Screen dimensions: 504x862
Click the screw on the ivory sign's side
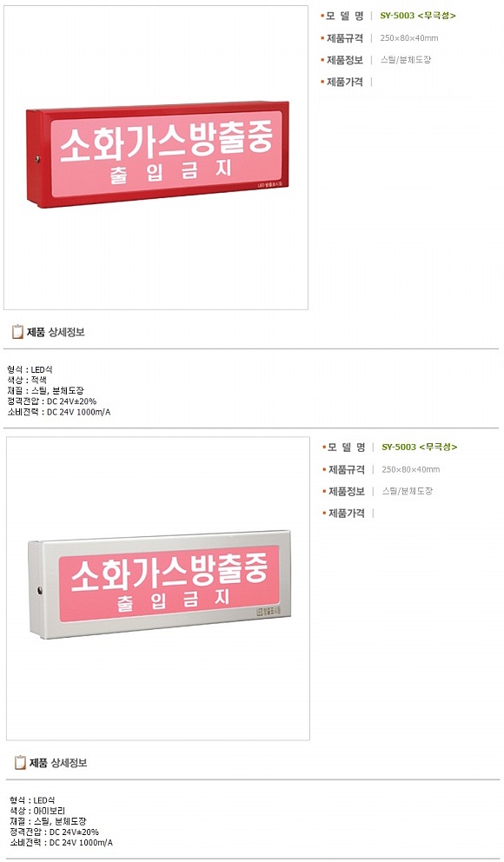[x=40, y=591]
